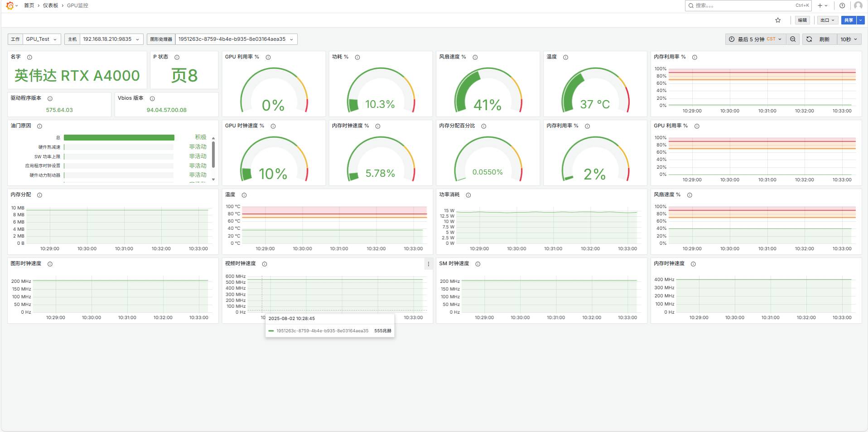Viewport: 868px width, 432px height.
Task: Open the 最后 5 分钟 time range picker
Action: tap(755, 39)
